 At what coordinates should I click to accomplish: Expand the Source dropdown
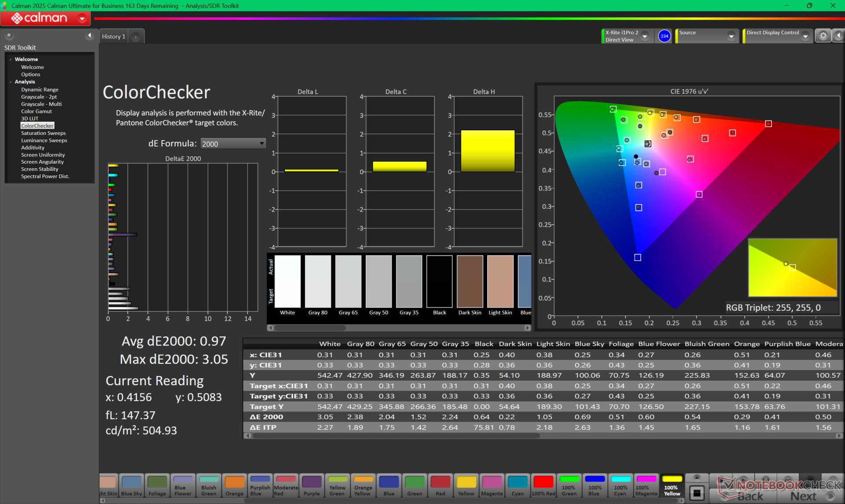[x=731, y=37]
